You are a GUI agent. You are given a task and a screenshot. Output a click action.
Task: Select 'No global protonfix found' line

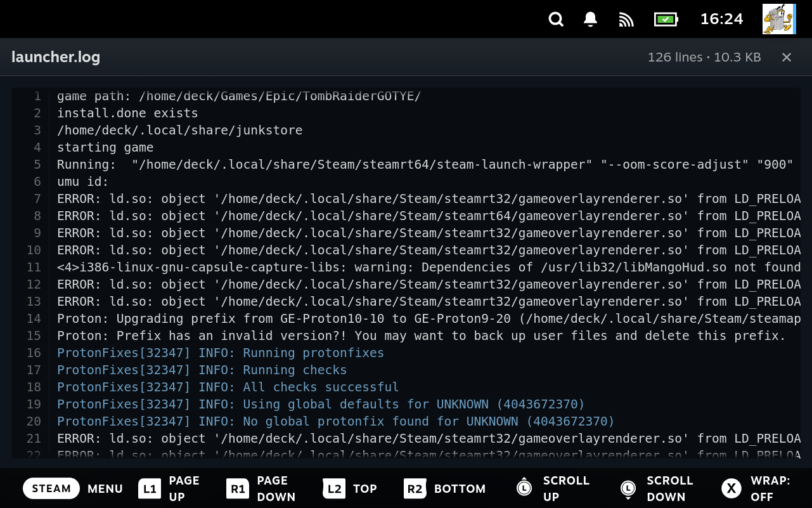point(336,421)
